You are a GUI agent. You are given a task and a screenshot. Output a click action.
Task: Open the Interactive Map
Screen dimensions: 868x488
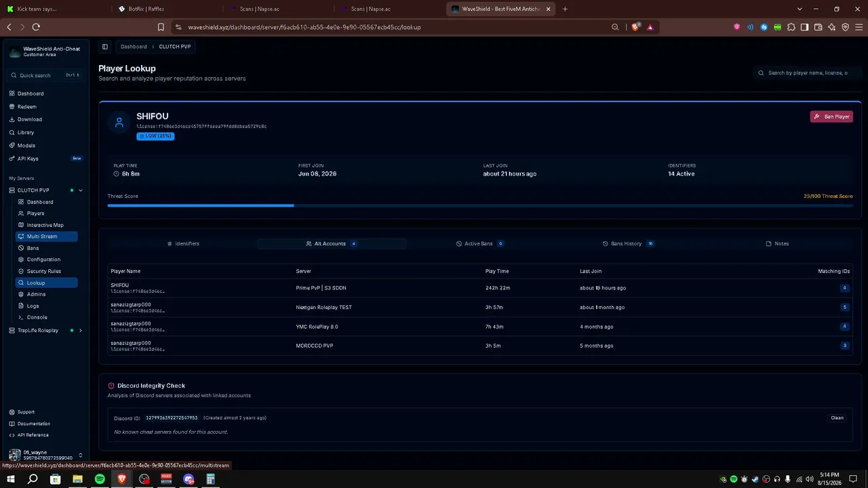[45, 225]
